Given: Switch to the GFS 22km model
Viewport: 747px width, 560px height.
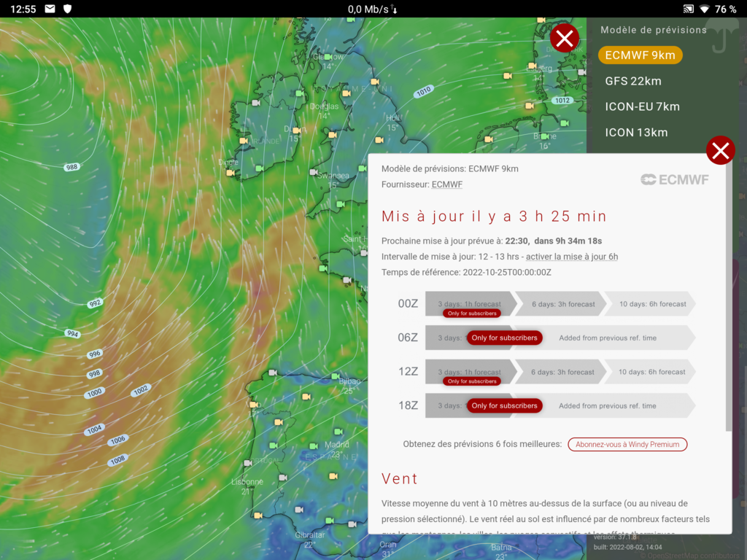Looking at the screenshot, I should [633, 81].
